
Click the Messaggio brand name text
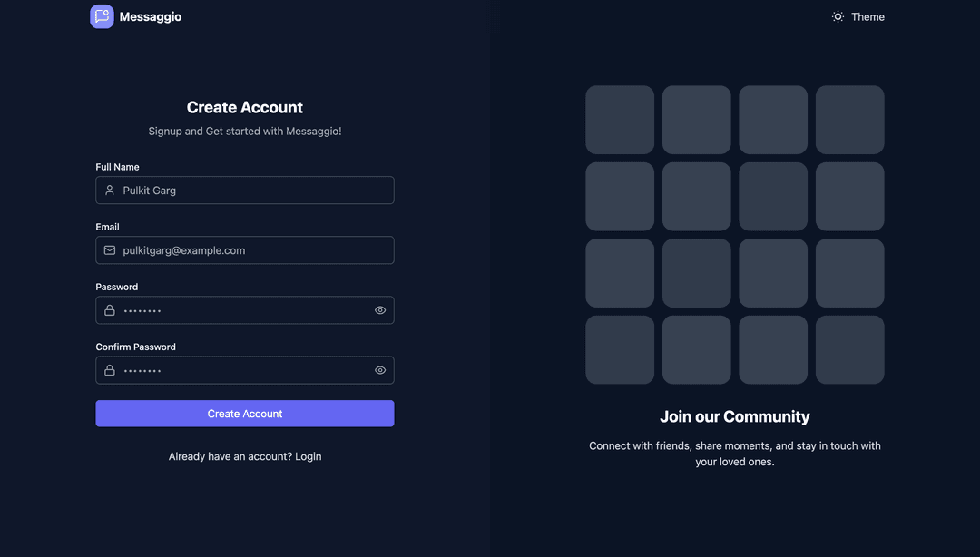151,16
